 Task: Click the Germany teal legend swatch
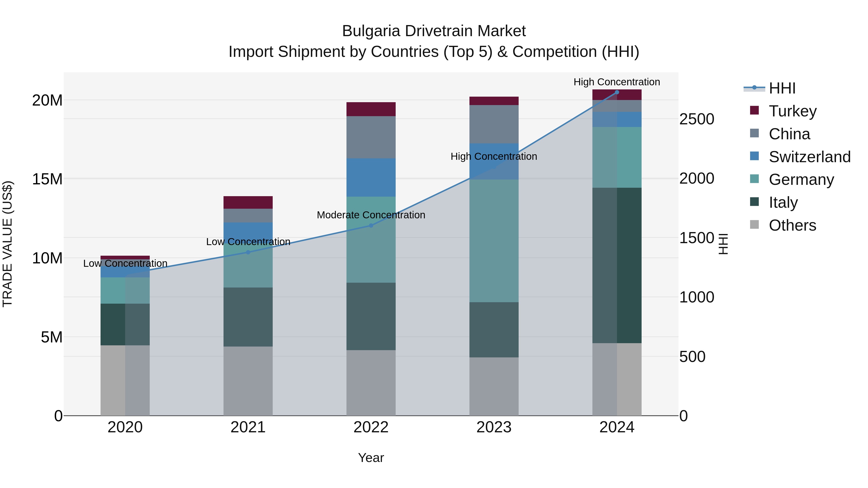click(x=754, y=179)
